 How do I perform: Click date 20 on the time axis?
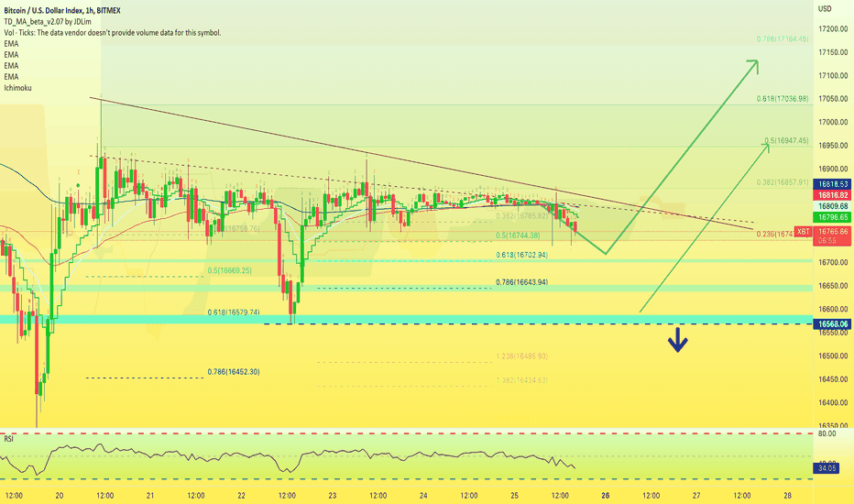click(x=60, y=495)
